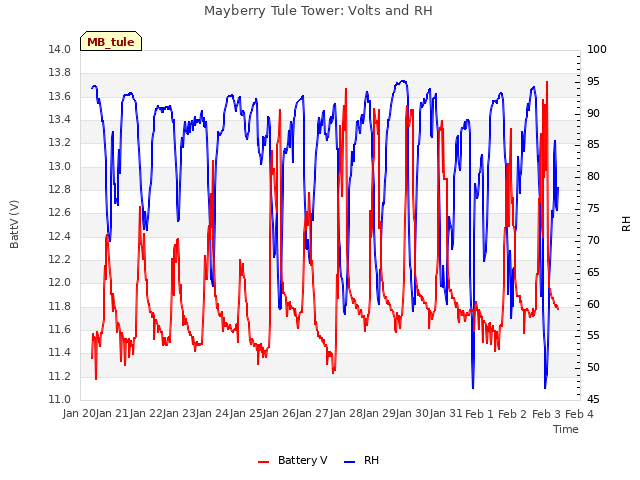Click the 85 right axis value
Screen dimensions: 640x480
pos(593,144)
